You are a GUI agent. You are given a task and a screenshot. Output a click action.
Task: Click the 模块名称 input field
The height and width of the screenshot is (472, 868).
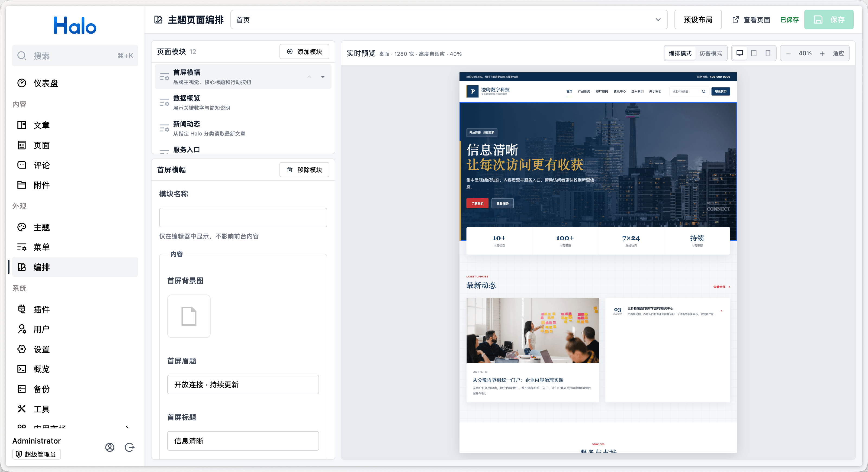(243, 218)
